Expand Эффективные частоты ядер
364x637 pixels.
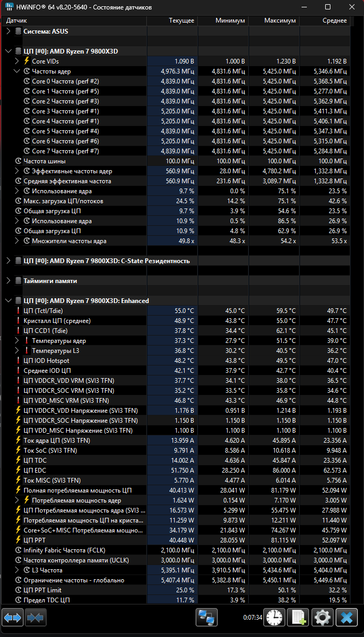click(x=17, y=171)
